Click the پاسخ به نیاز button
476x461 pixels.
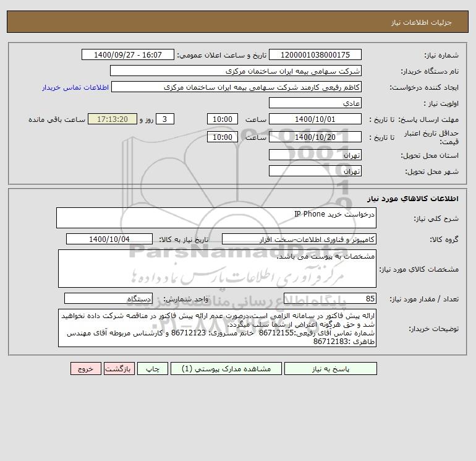point(330,368)
